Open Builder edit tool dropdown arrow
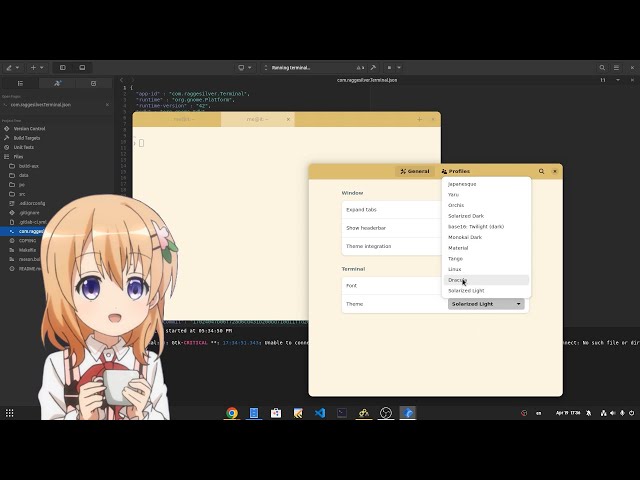This screenshot has height=480, width=640. tap(18, 68)
